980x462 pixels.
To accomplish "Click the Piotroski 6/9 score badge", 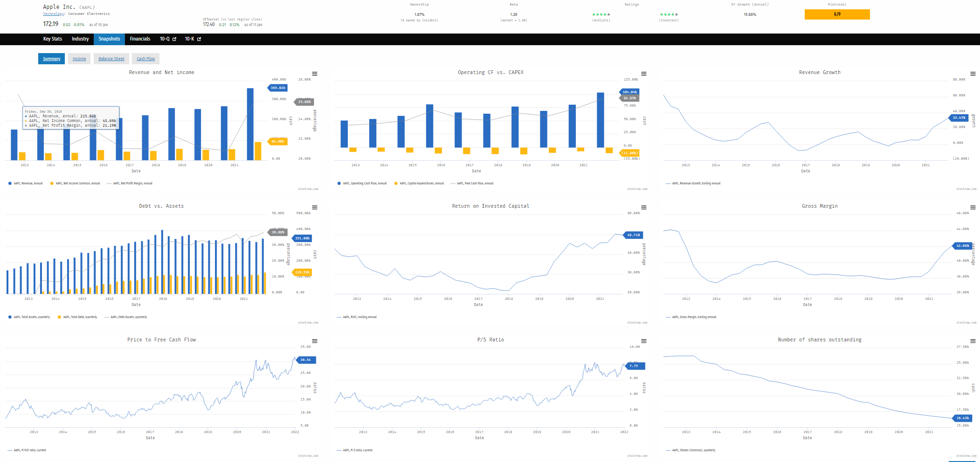I will pos(837,14).
